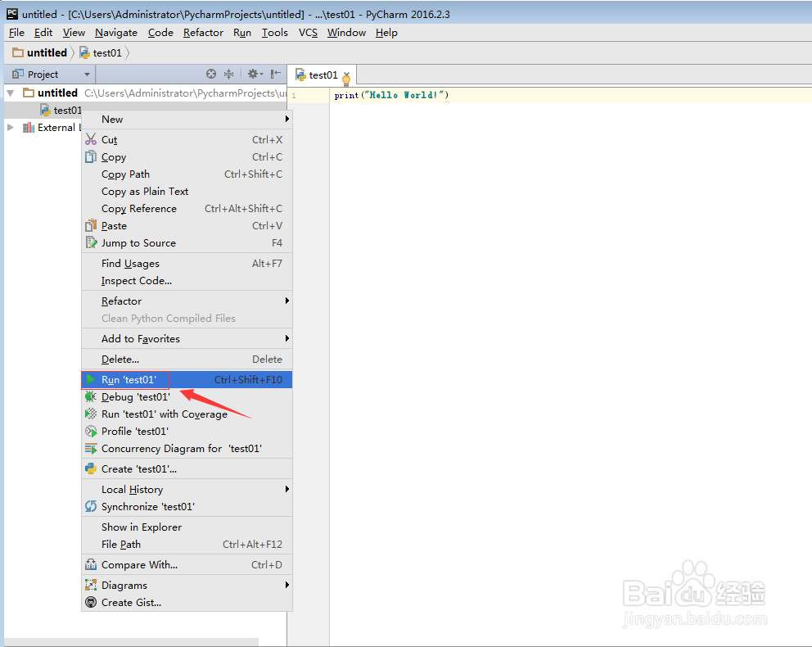Click the untitled folder icon in breadcrumb
The image size is (812, 647).
[x=18, y=52]
